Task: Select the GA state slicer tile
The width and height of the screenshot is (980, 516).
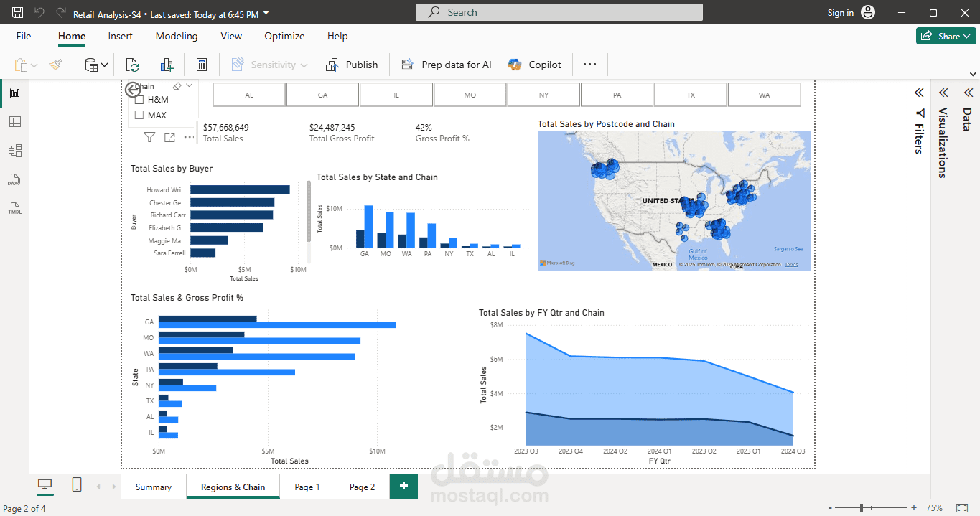Action: (x=322, y=95)
